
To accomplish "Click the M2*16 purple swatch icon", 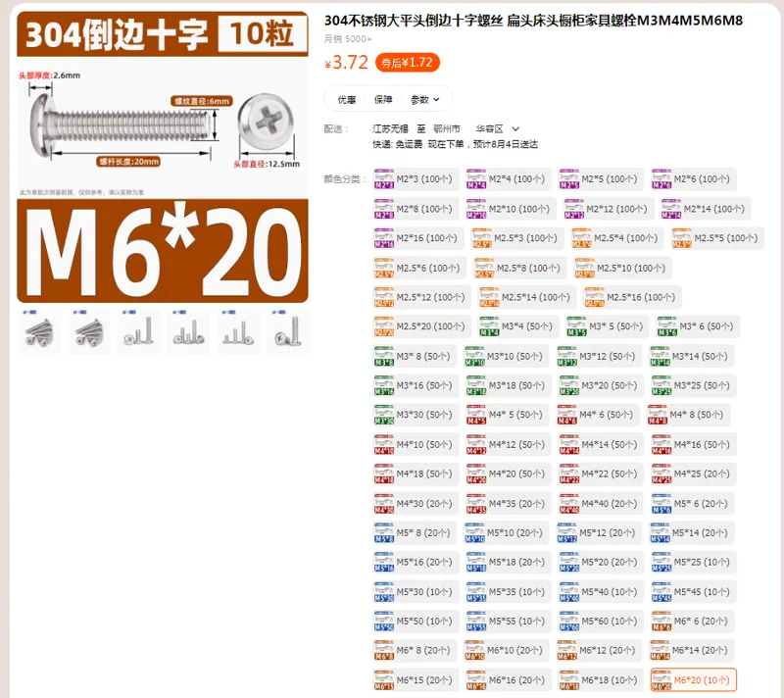I will click(x=384, y=238).
